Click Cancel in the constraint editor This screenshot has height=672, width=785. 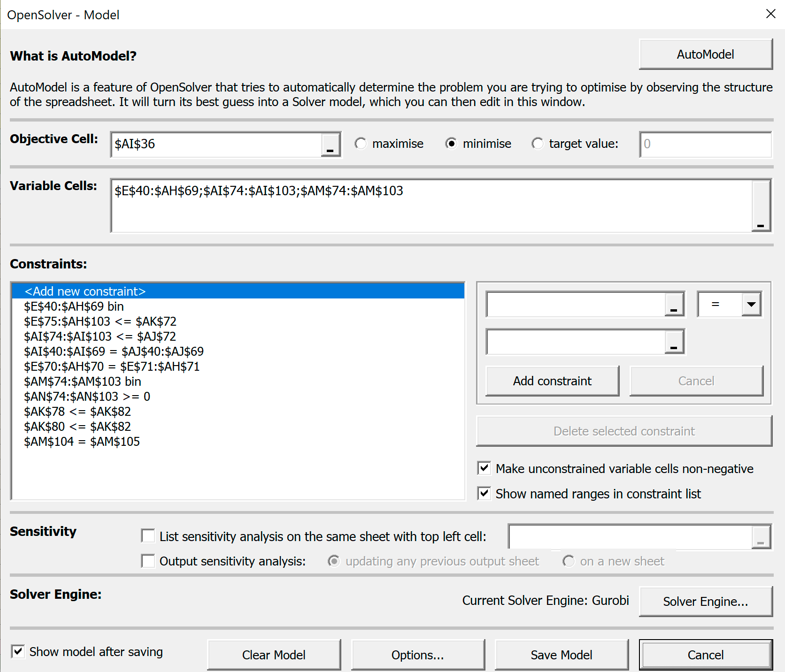[x=696, y=381]
